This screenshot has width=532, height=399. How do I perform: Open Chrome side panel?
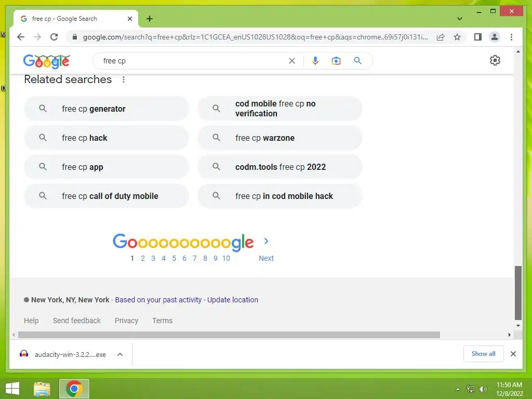(478, 37)
